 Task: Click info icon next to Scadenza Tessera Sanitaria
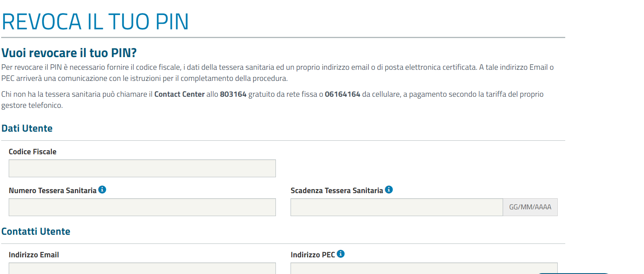point(389,190)
